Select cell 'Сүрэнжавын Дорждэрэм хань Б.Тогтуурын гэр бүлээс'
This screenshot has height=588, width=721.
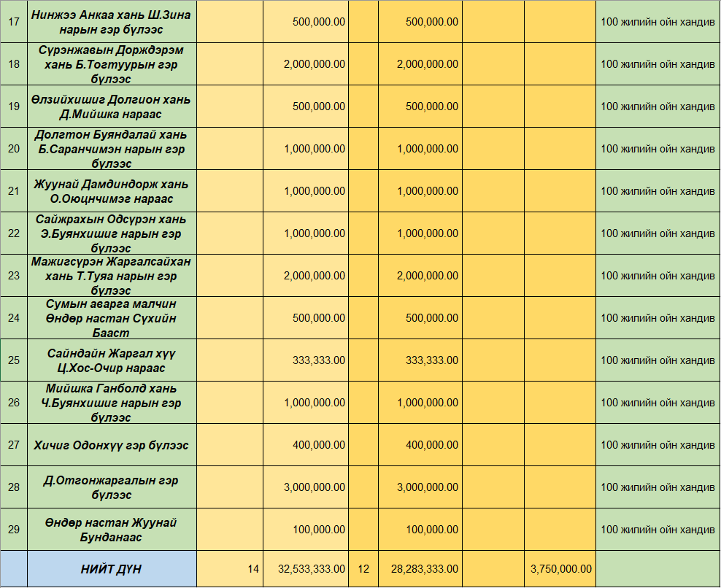(112, 64)
